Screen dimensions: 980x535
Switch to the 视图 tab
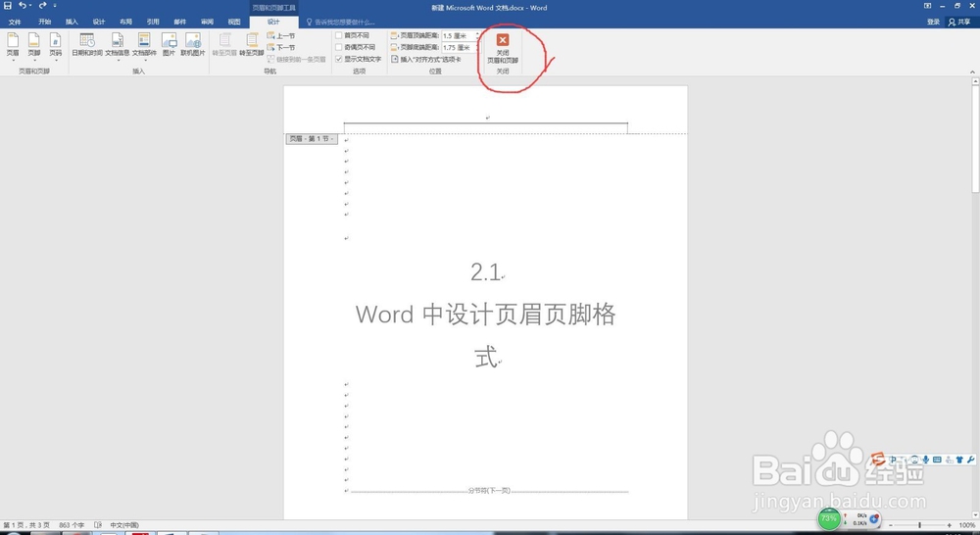pyautogui.click(x=234, y=22)
